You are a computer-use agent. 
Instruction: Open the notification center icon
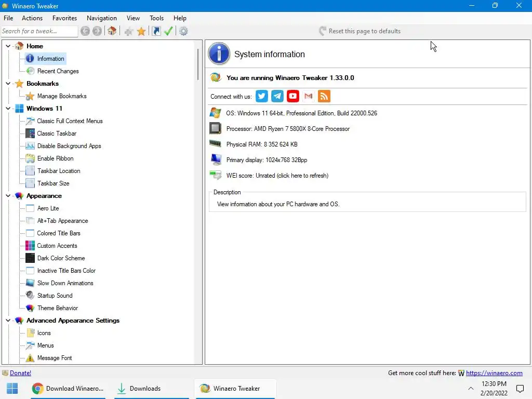[520, 389]
